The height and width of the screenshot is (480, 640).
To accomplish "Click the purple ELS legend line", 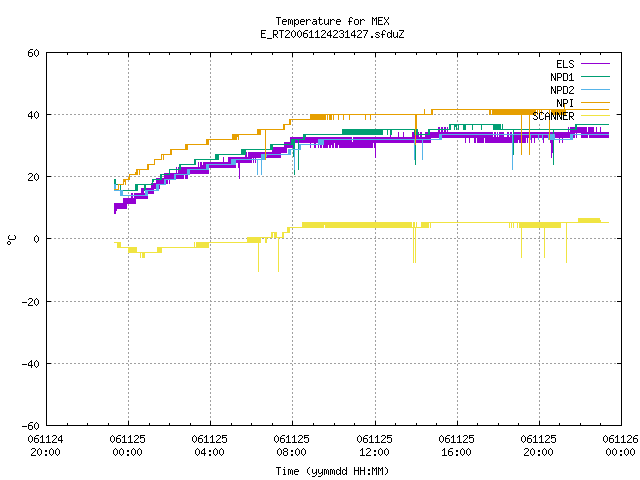I will click(x=595, y=64).
